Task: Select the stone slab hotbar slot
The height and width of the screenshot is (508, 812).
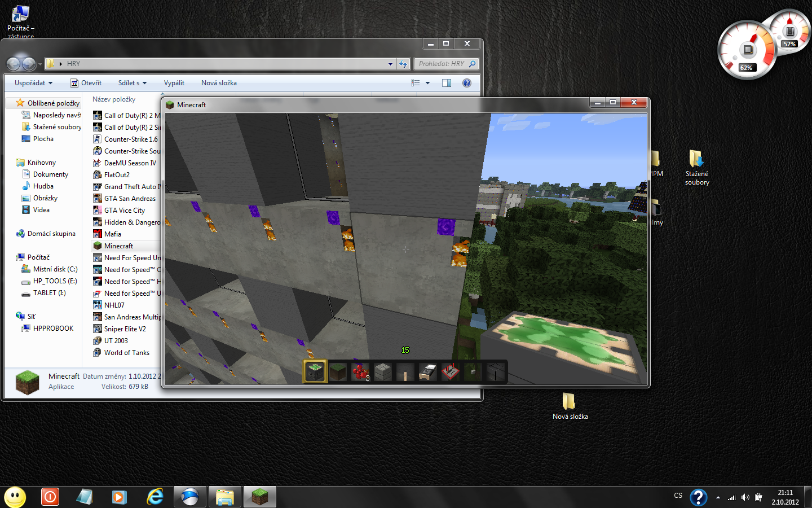Action: [x=383, y=371]
